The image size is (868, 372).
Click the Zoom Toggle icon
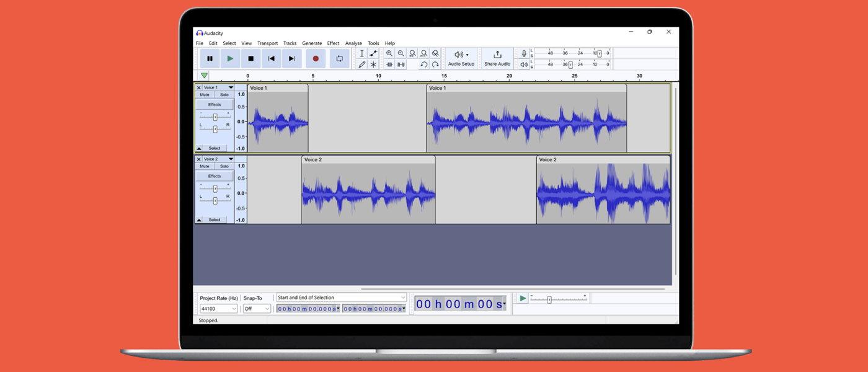click(x=435, y=53)
